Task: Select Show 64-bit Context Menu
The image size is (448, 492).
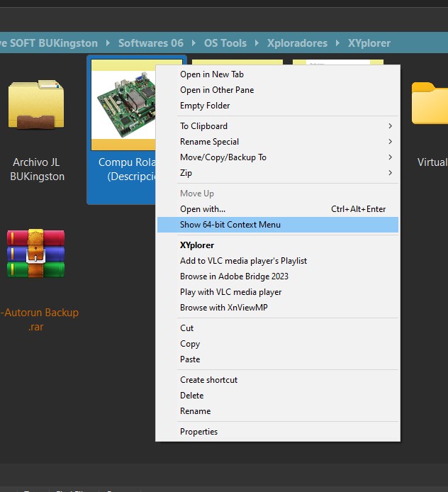Action: pyautogui.click(x=230, y=225)
